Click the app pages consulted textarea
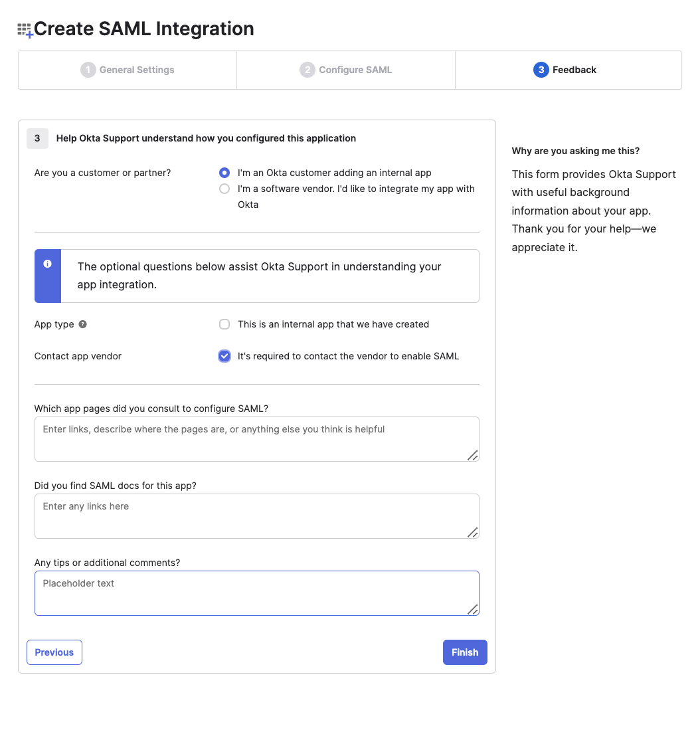The image size is (700, 744). pos(256,438)
